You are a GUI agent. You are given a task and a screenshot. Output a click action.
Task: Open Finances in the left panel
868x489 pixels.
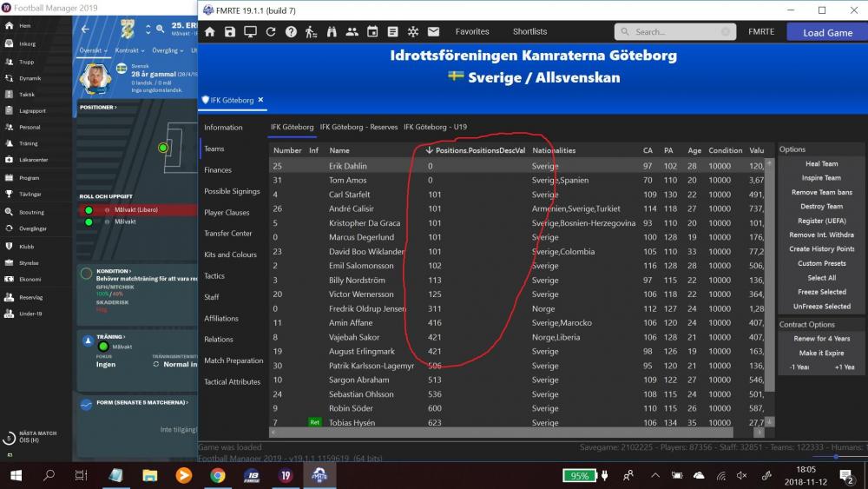pos(218,170)
